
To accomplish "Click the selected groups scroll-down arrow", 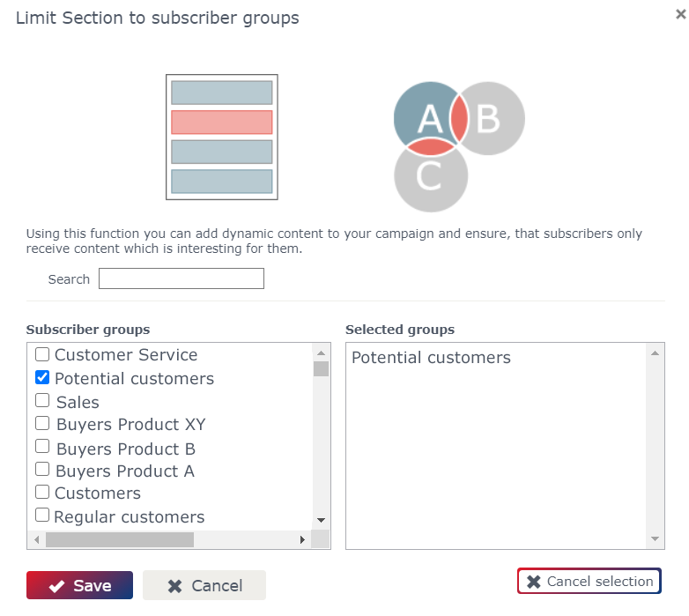I will [656, 538].
